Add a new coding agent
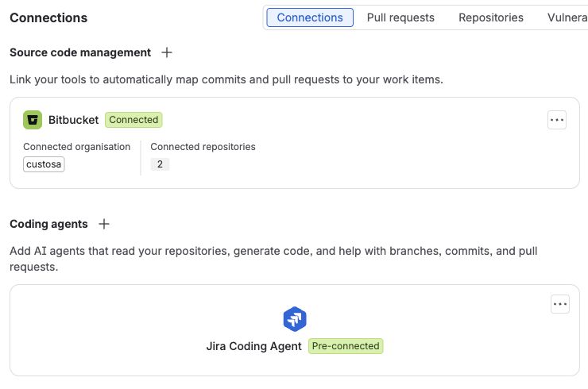 (104, 224)
